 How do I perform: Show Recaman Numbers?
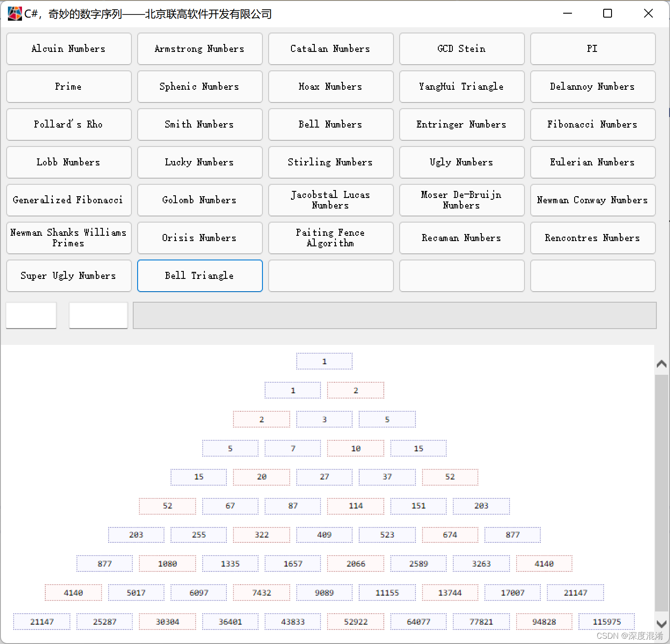click(462, 238)
